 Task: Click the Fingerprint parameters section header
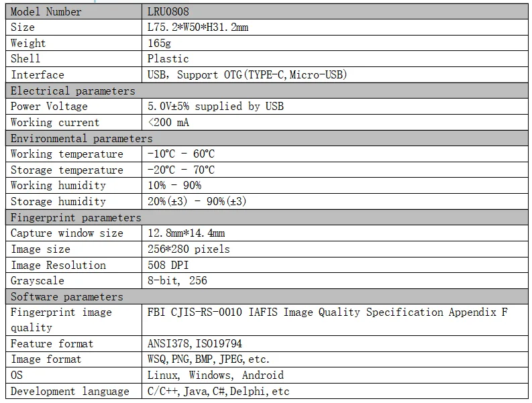click(267, 217)
